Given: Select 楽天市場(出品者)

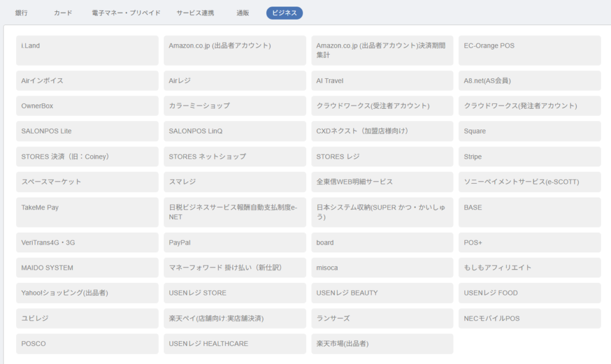Looking at the screenshot, I should [382, 344].
